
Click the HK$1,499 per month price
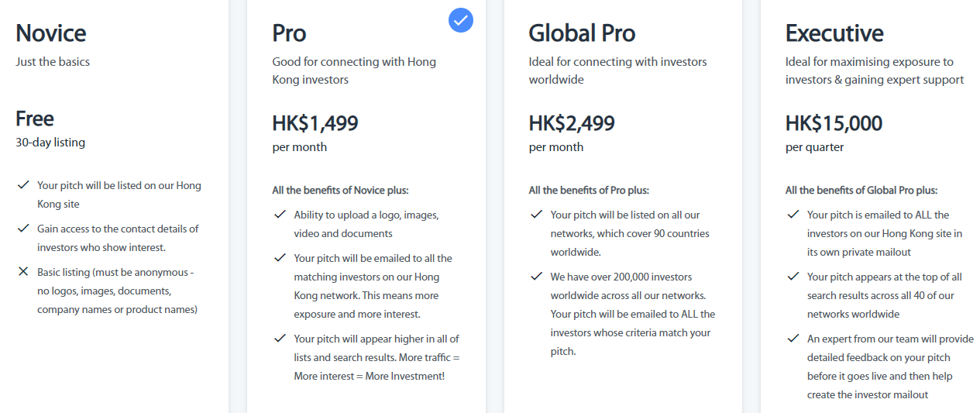(315, 123)
